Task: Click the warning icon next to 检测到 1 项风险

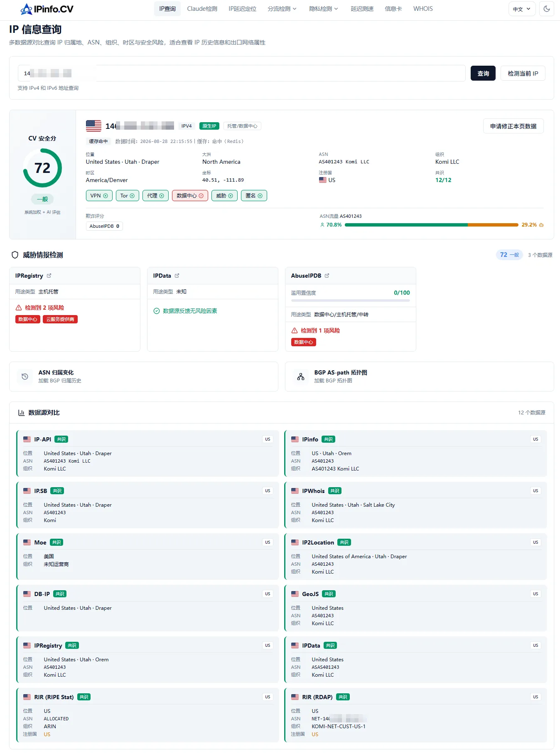Action: pos(295,330)
